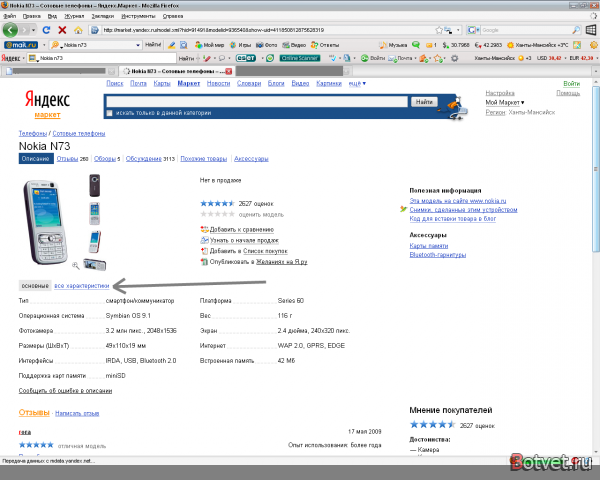This screenshot has height=480, width=600.
Task: Expand the Мой Маркет dropdown
Action: [x=504, y=102]
